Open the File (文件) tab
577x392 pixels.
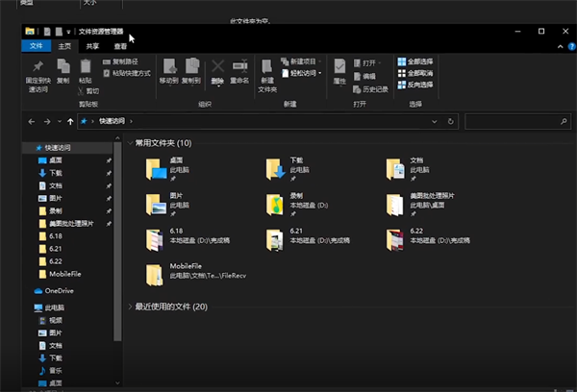click(x=37, y=46)
